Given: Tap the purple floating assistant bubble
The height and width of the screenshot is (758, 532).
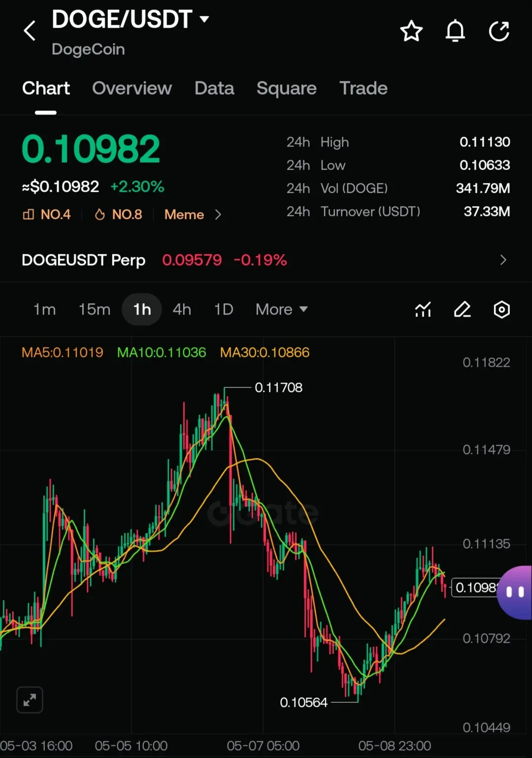Looking at the screenshot, I should point(515,592).
